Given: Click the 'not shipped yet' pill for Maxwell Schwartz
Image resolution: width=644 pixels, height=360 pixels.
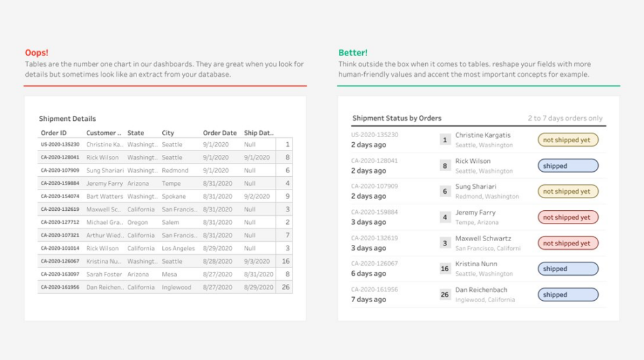Looking at the screenshot, I should pos(568,243).
